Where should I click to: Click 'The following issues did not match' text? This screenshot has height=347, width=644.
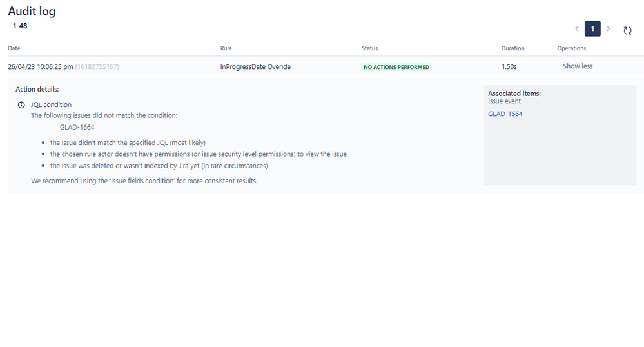point(104,115)
